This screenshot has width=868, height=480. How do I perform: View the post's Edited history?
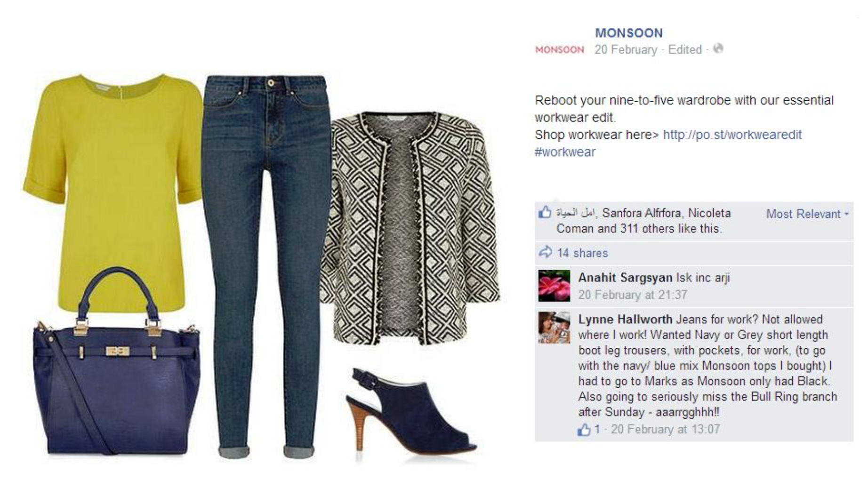685,50
